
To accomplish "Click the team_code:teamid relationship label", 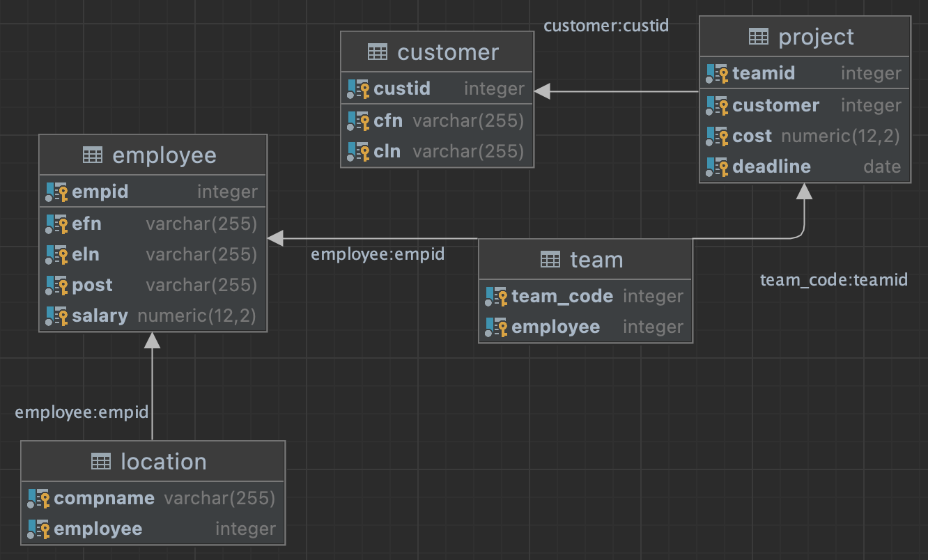I will (x=834, y=280).
